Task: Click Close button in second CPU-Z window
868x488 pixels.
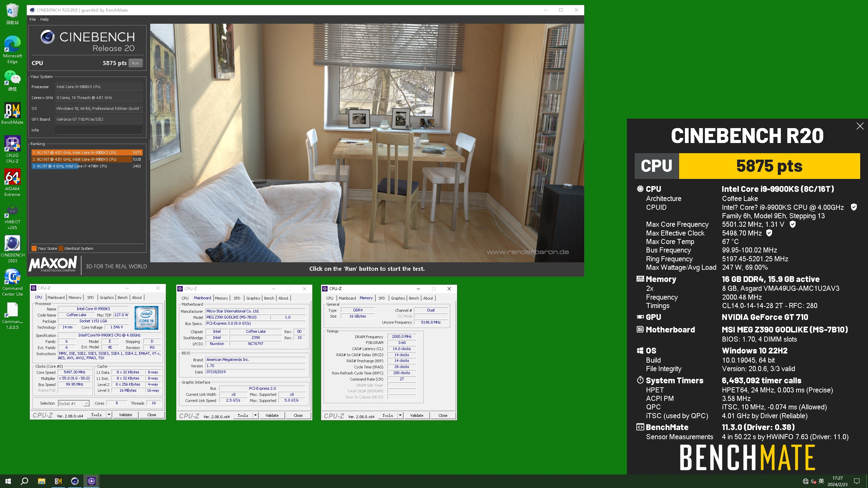Action: point(298,415)
